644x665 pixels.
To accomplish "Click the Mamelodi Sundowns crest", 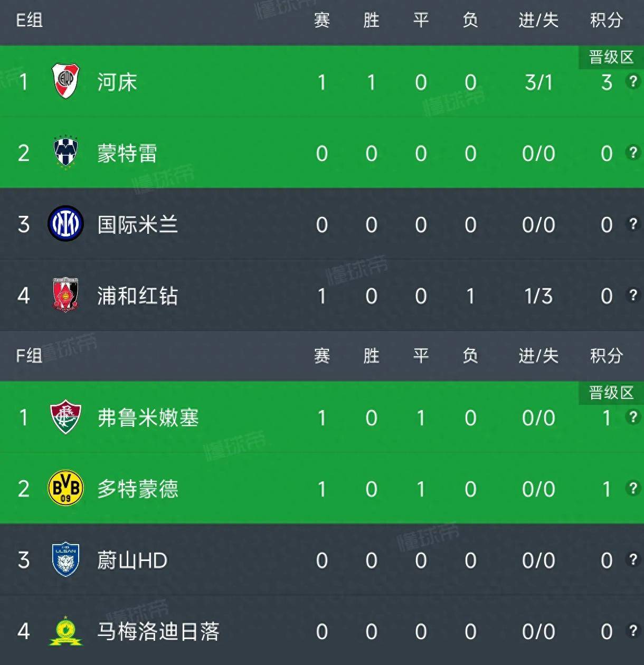I will click(x=65, y=631).
